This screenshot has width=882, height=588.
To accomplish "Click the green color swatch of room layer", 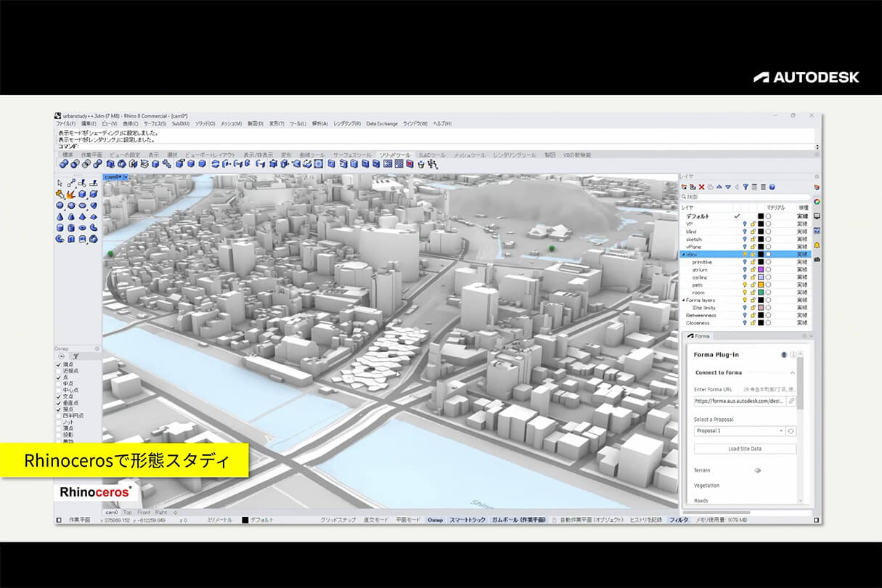I will pyautogui.click(x=761, y=293).
